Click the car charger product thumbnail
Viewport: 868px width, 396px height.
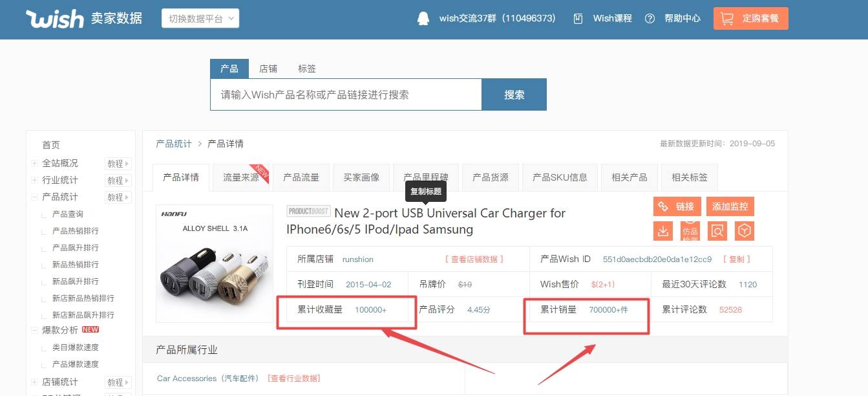215,263
